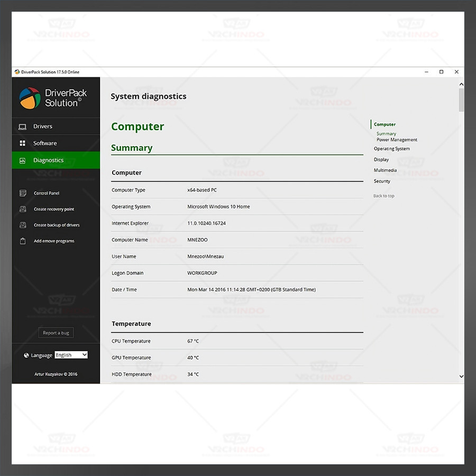The width and height of the screenshot is (476, 476).
Task: Open the Security section link
Action: click(x=382, y=181)
